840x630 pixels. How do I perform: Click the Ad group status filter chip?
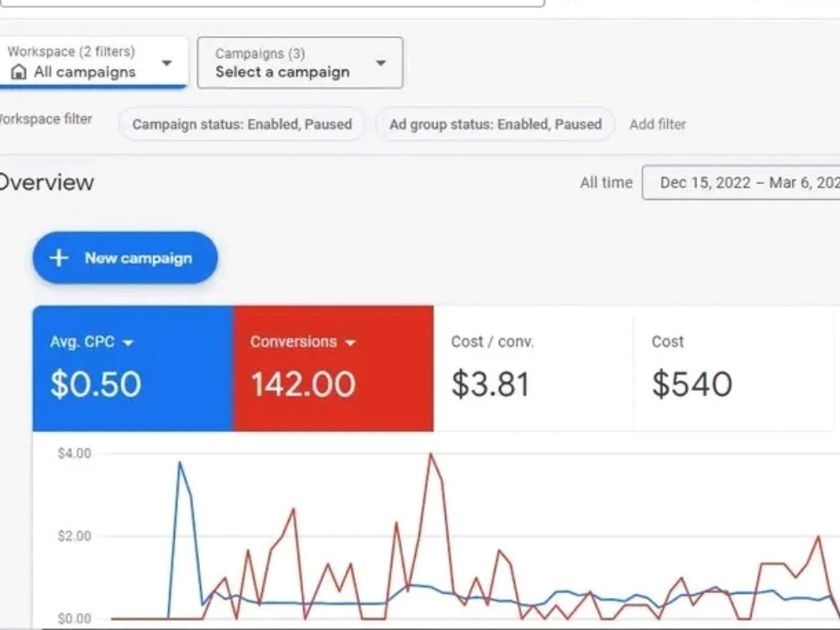click(496, 124)
